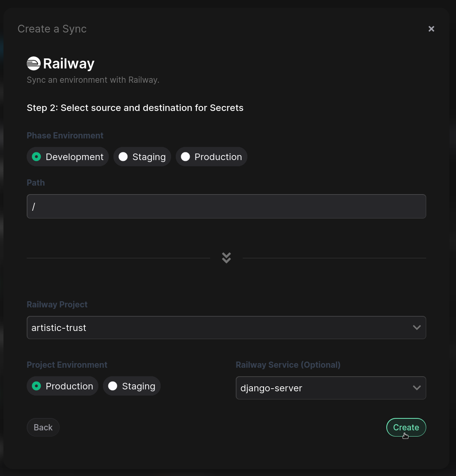Go Back to the previous step
The width and height of the screenshot is (456, 476).
pyautogui.click(x=43, y=427)
